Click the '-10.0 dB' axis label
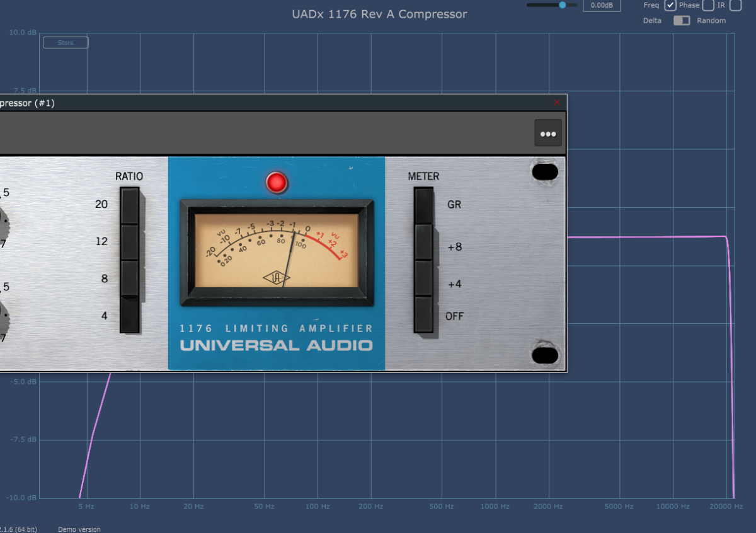Viewport: 756px width, 533px height. 22,498
